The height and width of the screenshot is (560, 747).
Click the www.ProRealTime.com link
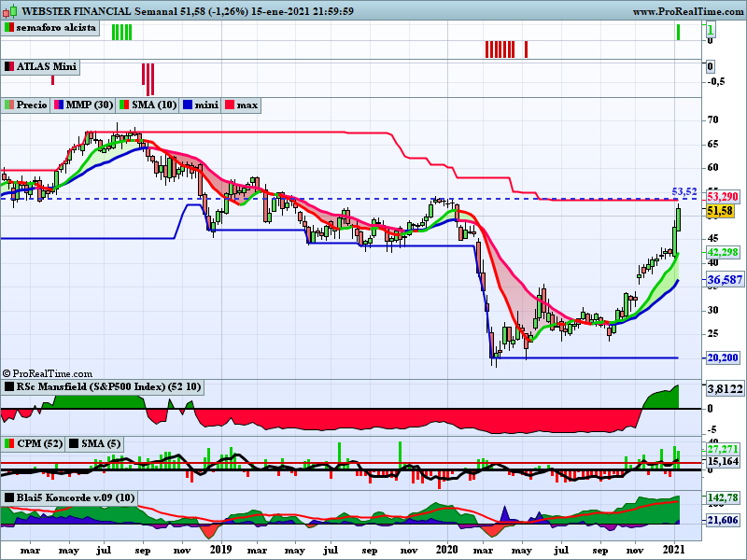[x=688, y=11]
